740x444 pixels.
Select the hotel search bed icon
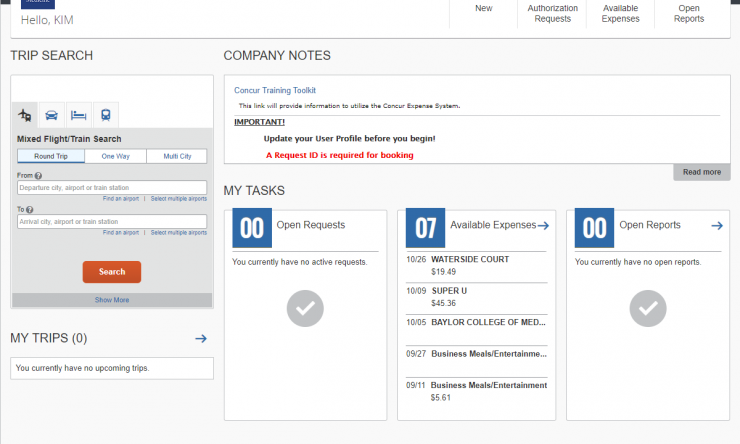click(78, 115)
